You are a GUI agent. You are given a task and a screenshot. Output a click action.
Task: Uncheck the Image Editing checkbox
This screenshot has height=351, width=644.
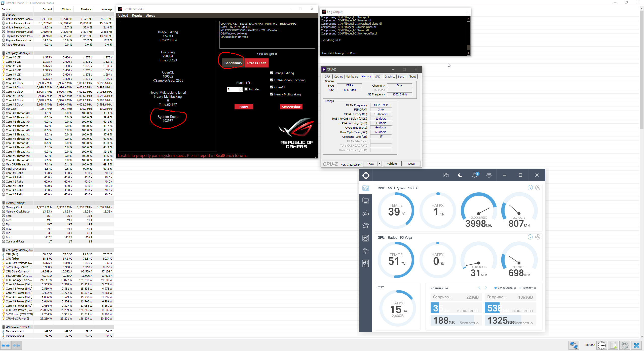271,73
